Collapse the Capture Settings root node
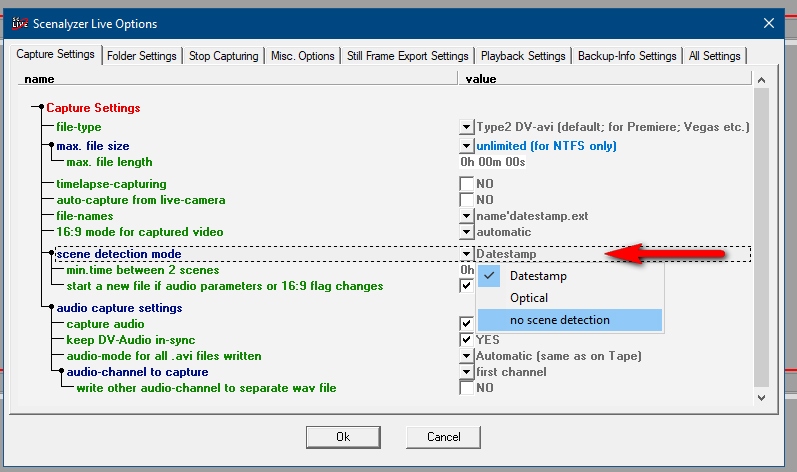Screen dimensions: 797x472 [x=41, y=107]
